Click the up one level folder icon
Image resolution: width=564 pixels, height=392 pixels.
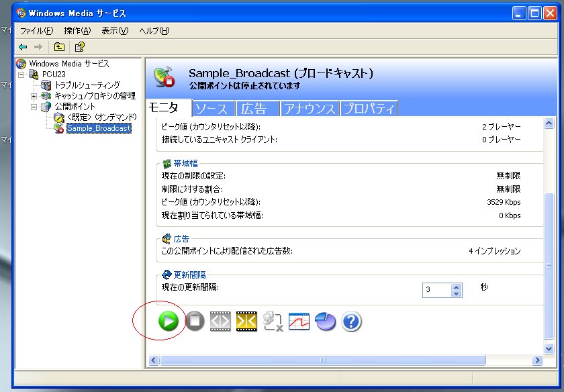pos(59,47)
